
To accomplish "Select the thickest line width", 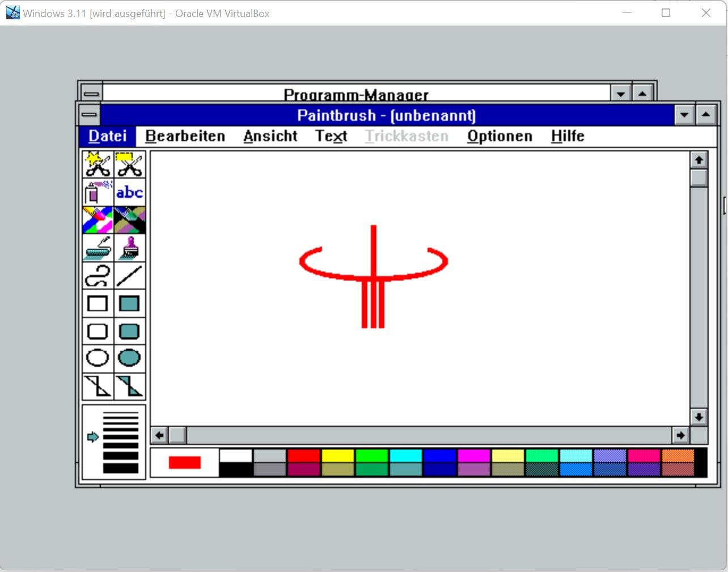I will point(121,468).
